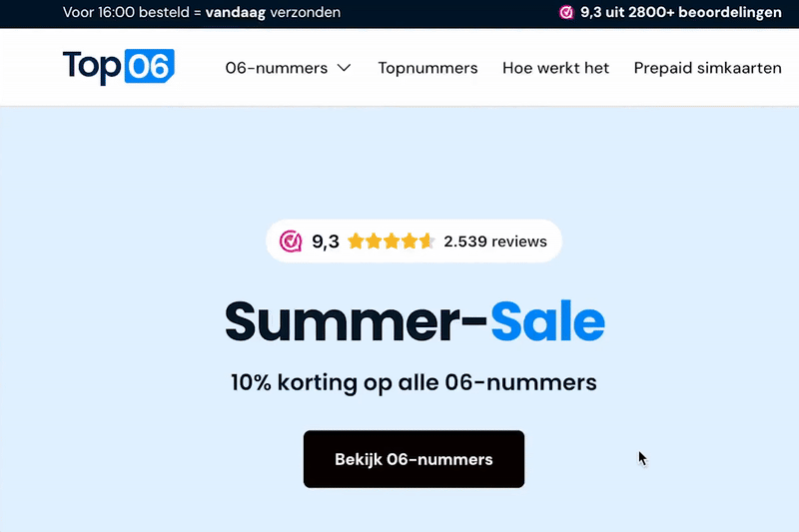Click the Top06 logo
Image resolution: width=799 pixels, height=532 pixels.
[x=118, y=67]
